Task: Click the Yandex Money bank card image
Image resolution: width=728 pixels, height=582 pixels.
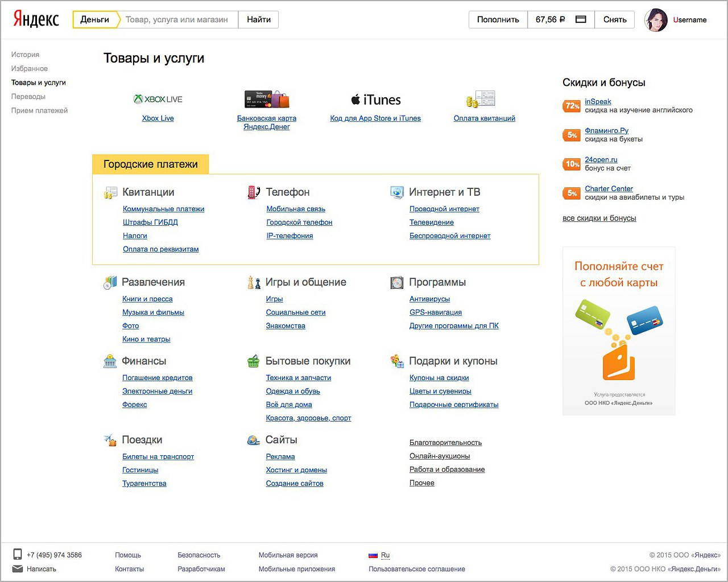Action: (x=267, y=99)
